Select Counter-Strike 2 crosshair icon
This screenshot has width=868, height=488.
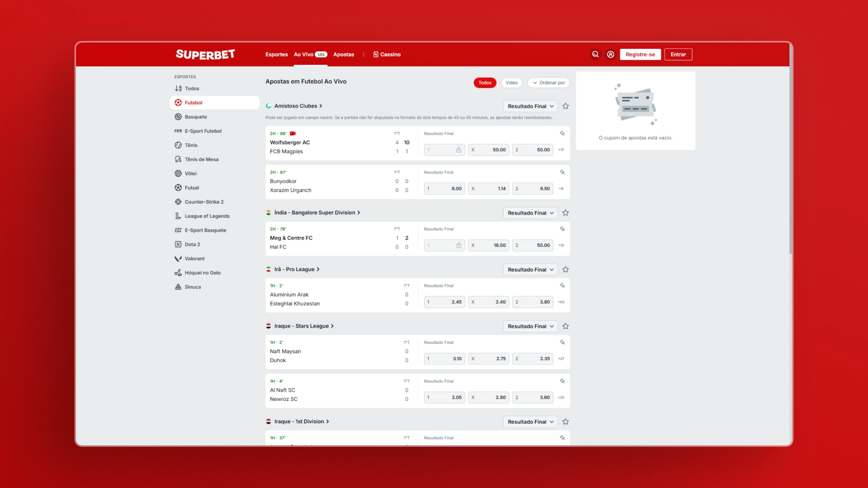point(178,202)
